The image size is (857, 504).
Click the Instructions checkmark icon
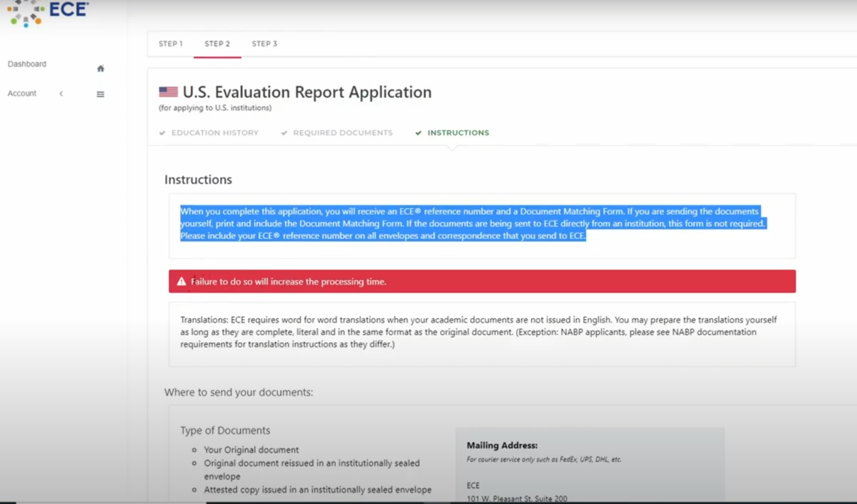coord(419,133)
